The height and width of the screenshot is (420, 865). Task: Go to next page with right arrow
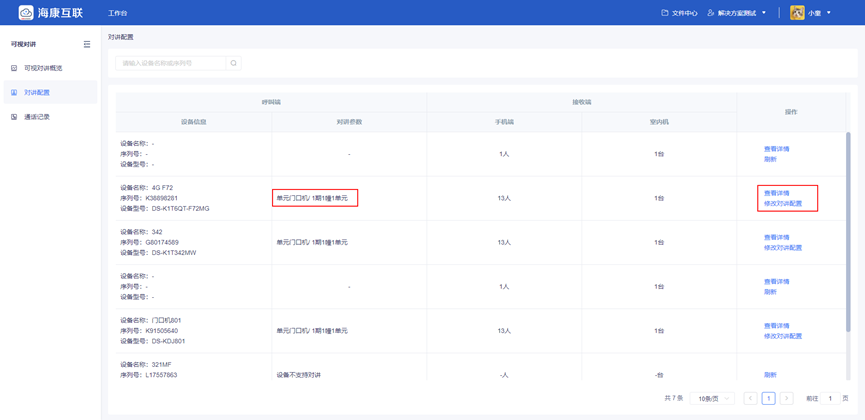pyautogui.click(x=786, y=398)
